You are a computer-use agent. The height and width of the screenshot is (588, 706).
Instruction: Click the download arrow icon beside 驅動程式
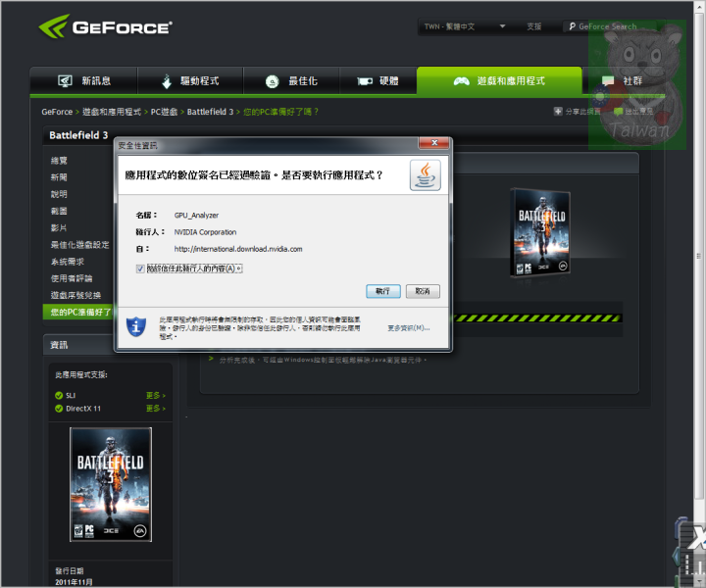coord(167,81)
